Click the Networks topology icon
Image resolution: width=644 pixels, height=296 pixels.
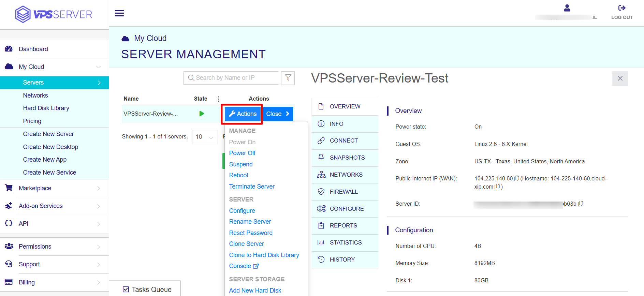pos(321,175)
